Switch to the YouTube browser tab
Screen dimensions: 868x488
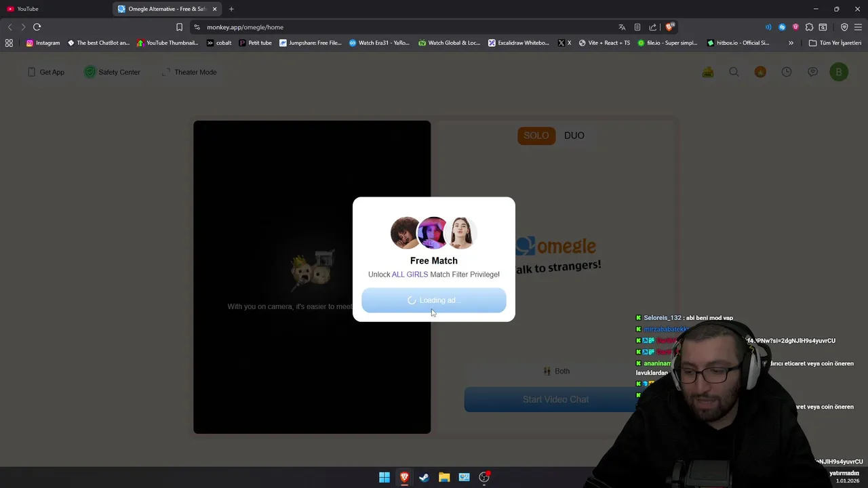pos(56,9)
